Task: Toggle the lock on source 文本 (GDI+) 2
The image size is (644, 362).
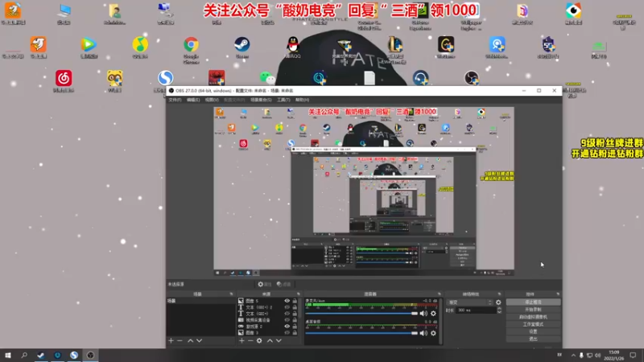Action: [x=295, y=307]
